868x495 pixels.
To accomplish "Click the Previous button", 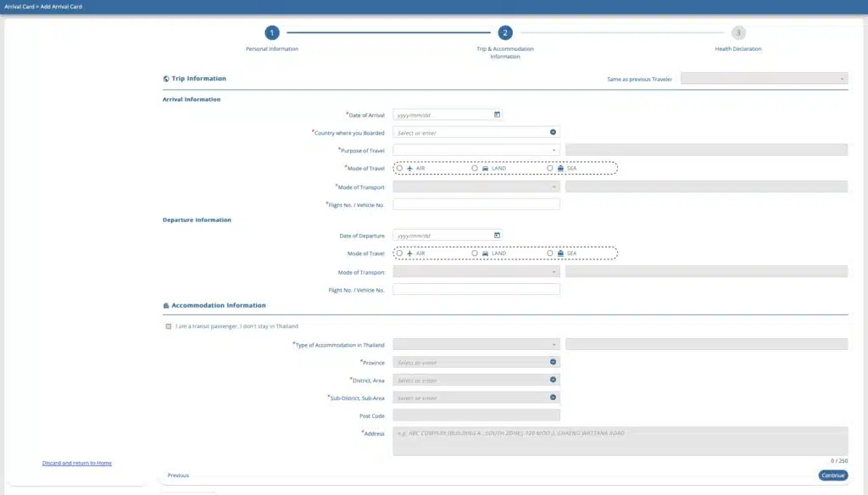I will pos(178,475).
